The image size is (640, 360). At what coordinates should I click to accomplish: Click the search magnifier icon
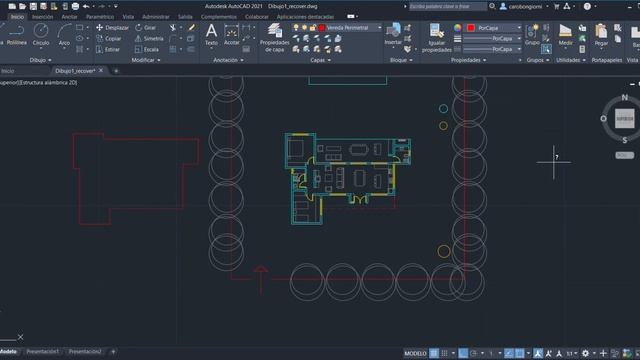pos(492,6)
